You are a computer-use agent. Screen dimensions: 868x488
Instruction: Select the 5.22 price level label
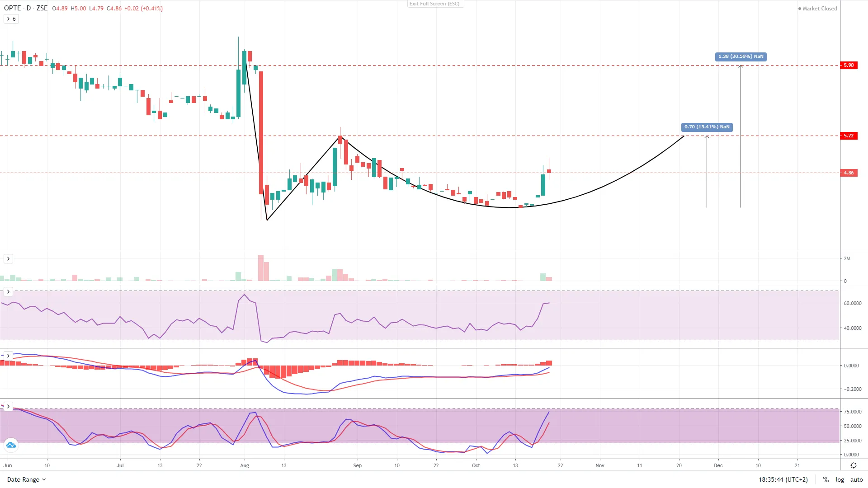coord(849,136)
